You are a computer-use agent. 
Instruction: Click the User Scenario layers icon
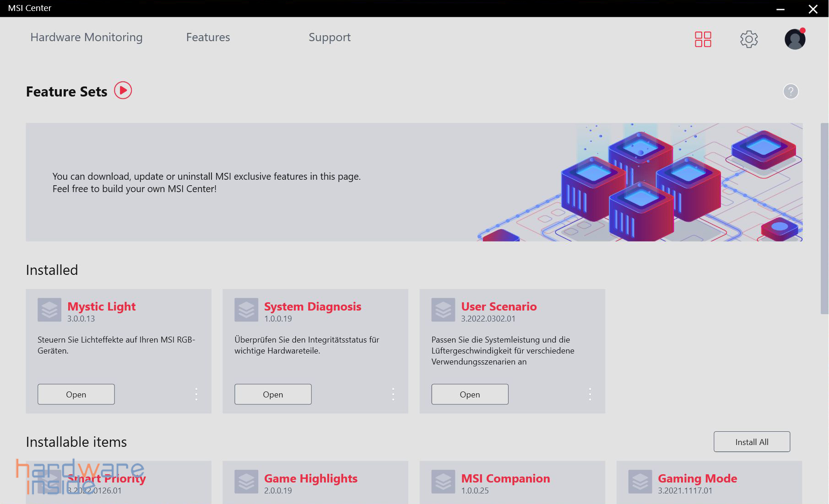click(x=443, y=310)
